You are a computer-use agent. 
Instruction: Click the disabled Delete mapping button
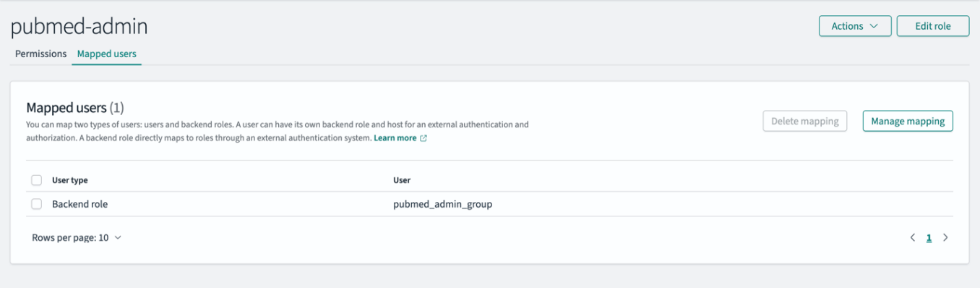pyautogui.click(x=804, y=121)
